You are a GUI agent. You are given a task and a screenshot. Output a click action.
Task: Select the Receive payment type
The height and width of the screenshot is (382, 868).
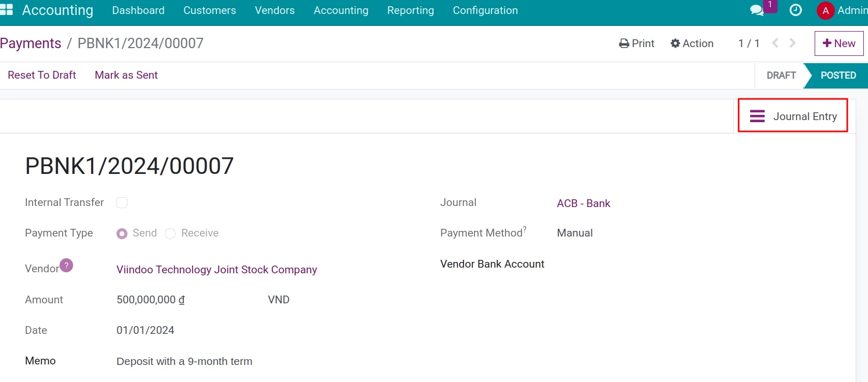170,233
